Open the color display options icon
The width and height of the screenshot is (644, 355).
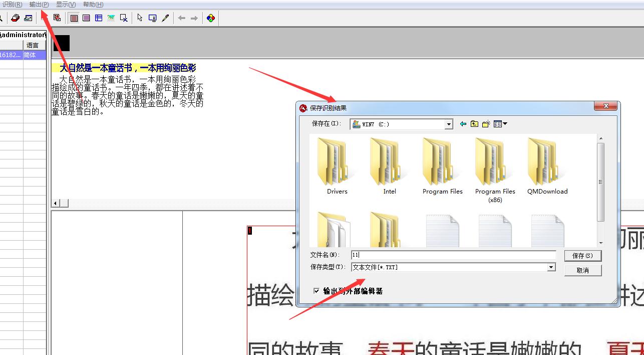pyautogui.click(x=210, y=18)
